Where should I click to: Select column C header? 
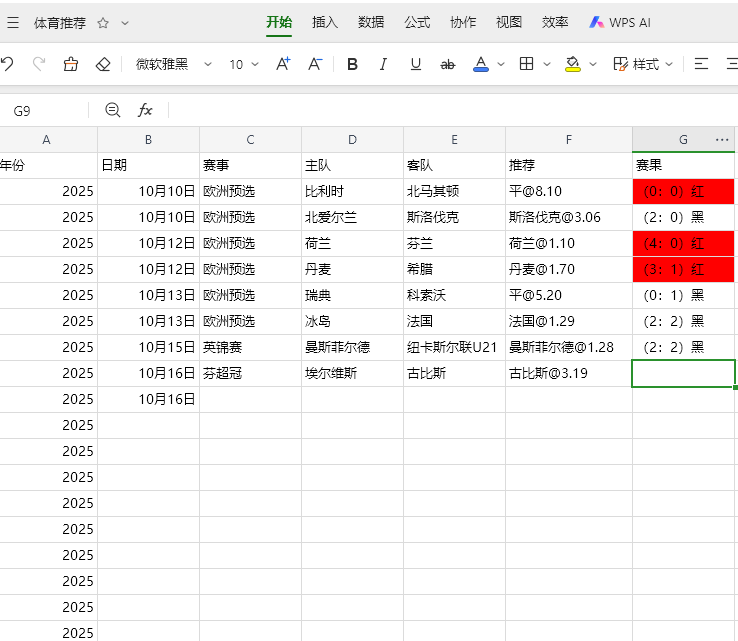(250, 140)
